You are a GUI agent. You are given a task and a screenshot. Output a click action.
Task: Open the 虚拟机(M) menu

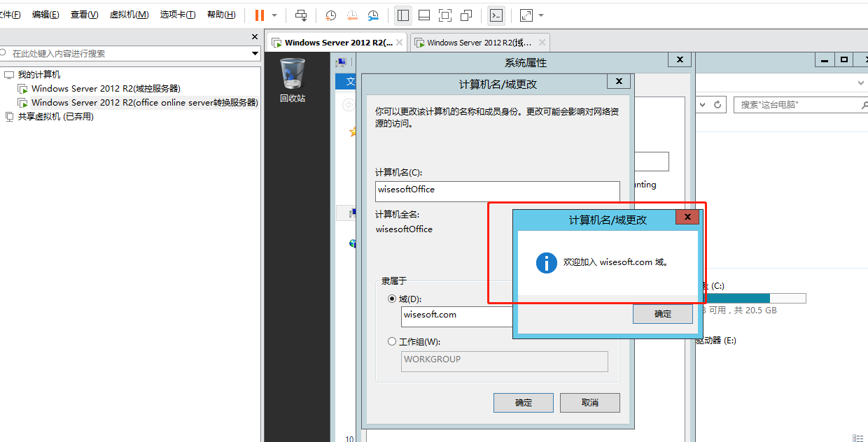pyautogui.click(x=129, y=15)
